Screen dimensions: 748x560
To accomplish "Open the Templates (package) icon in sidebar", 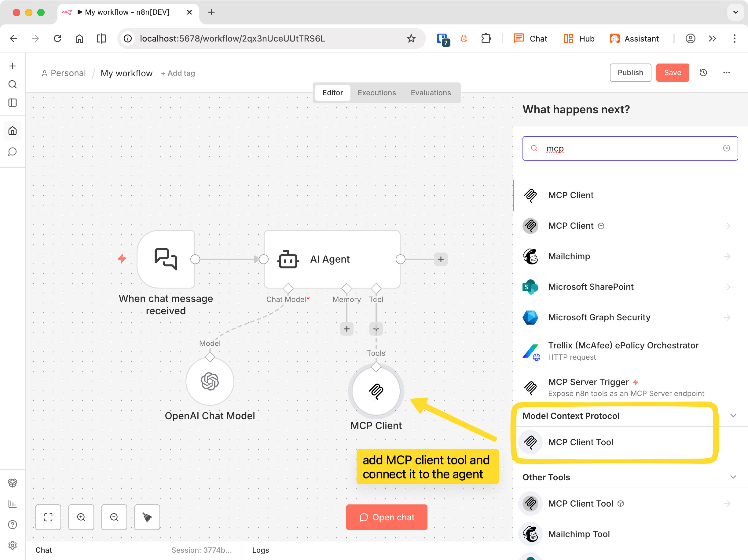I will click(13, 483).
